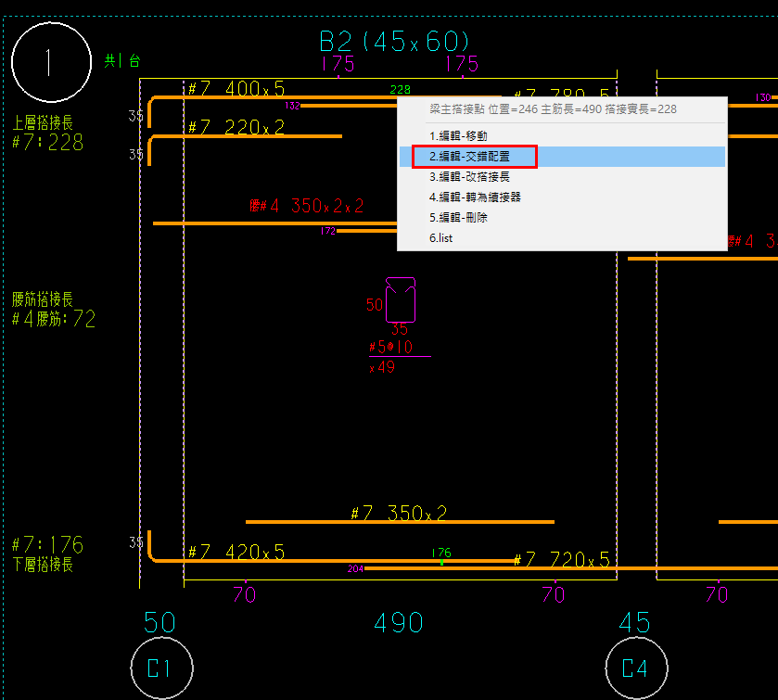The width and height of the screenshot is (778, 700).
Task: Click waist lap value #4腰筋:72
Action: point(54,319)
